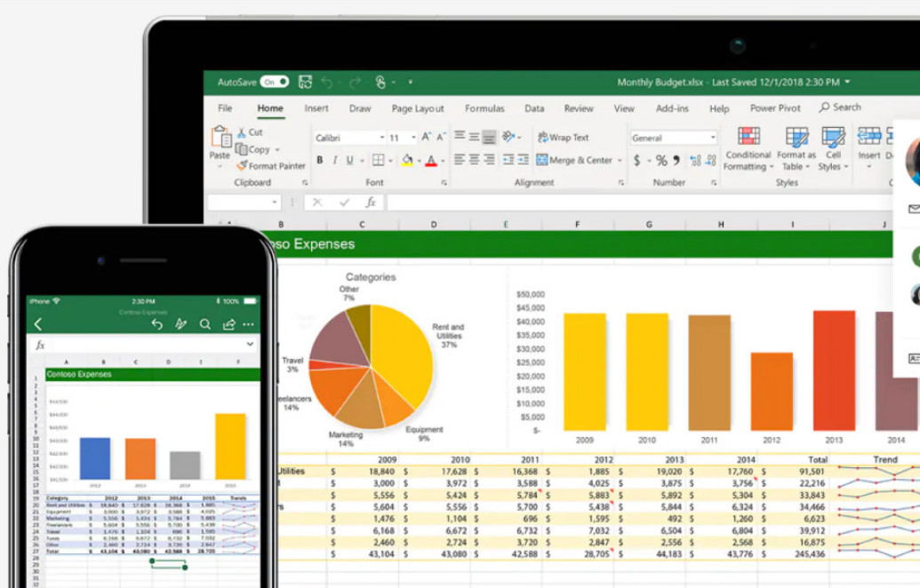This screenshot has width=920, height=588.
Task: Click Align Right in Alignment group
Action: (x=489, y=160)
